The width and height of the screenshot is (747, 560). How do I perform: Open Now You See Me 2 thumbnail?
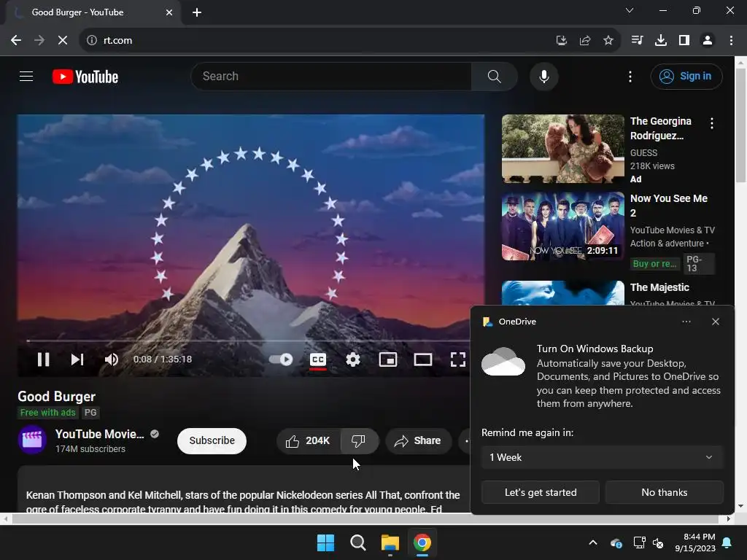pyautogui.click(x=562, y=226)
